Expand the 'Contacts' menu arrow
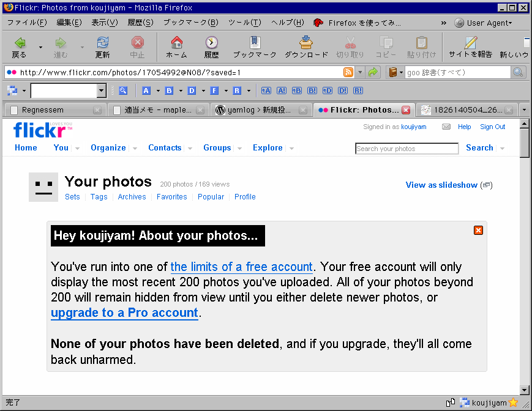The width and height of the screenshot is (532, 411). (190, 149)
